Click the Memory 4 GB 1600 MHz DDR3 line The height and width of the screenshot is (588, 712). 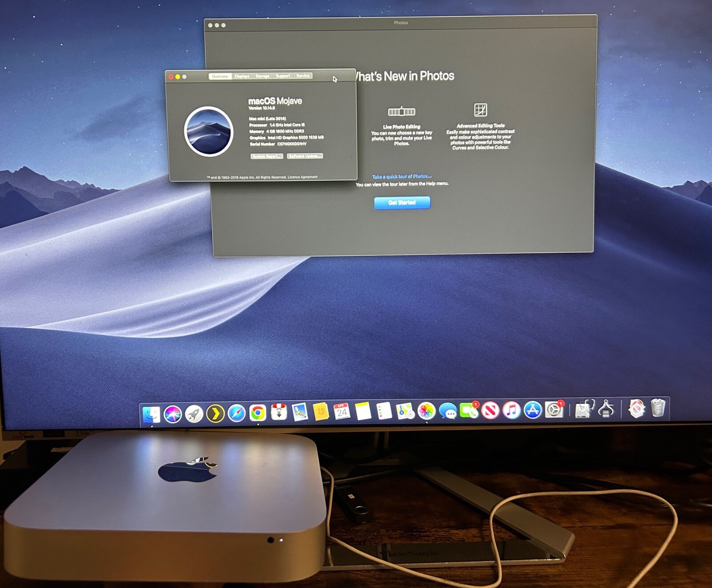click(x=277, y=131)
